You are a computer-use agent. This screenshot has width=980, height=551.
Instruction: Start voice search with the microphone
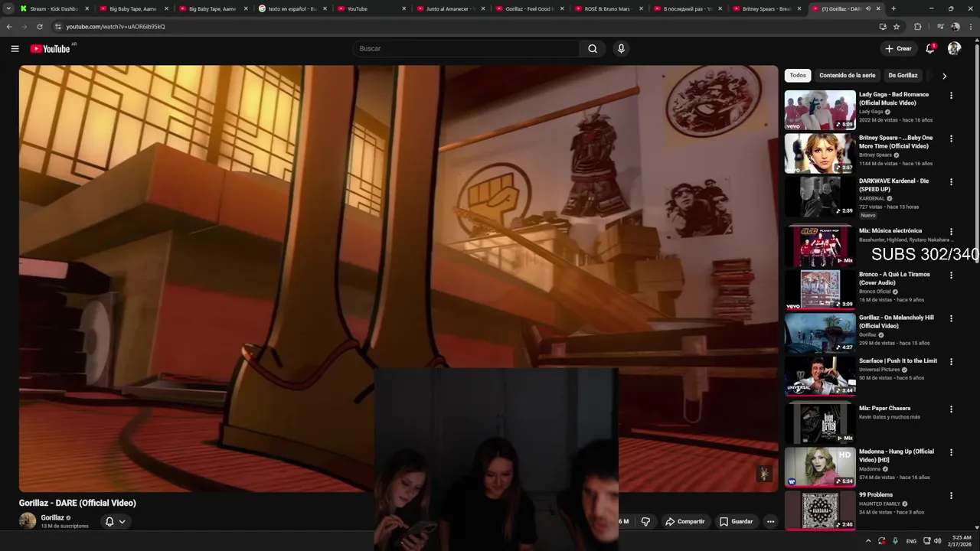tap(621, 49)
